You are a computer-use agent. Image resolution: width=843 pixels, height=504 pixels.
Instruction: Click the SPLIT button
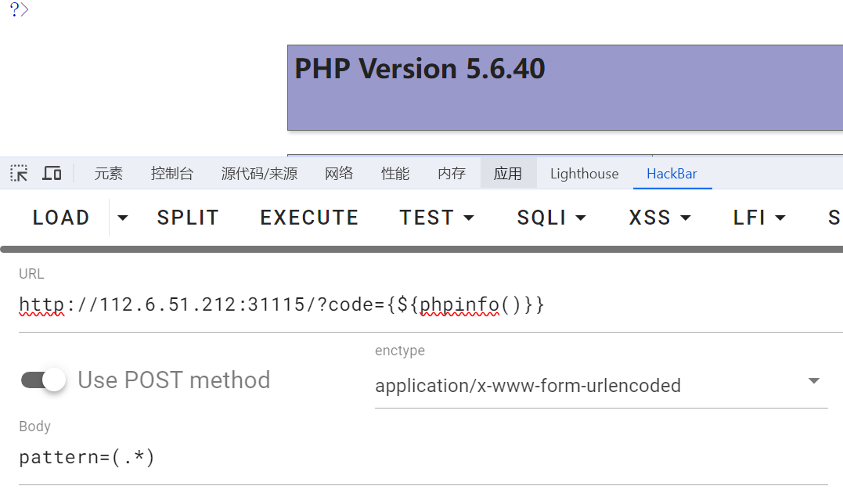point(188,218)
